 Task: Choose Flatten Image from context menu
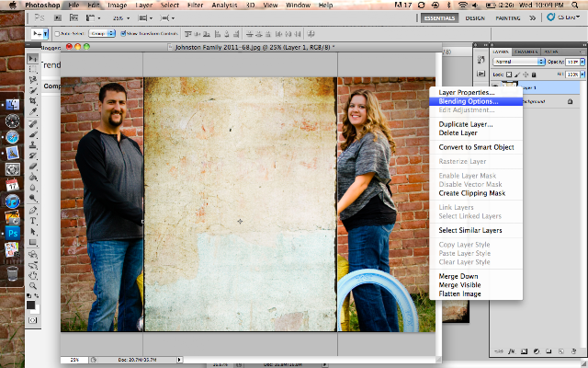[x=476, y=294]
